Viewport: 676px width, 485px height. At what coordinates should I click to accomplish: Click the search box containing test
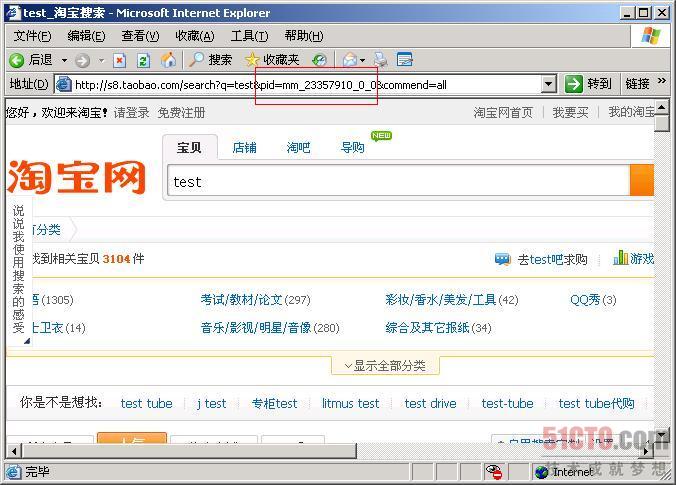[x=399, y=181]
